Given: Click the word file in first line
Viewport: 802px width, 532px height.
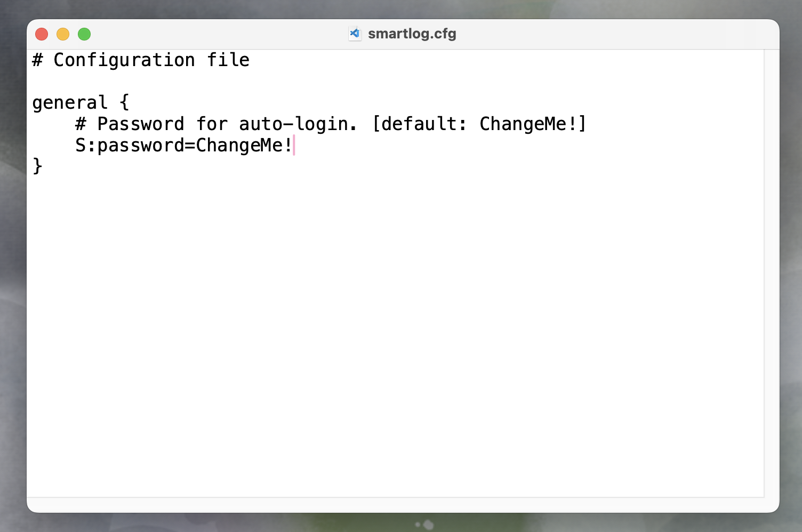Looking at the screenshot, I should [228, 60].
